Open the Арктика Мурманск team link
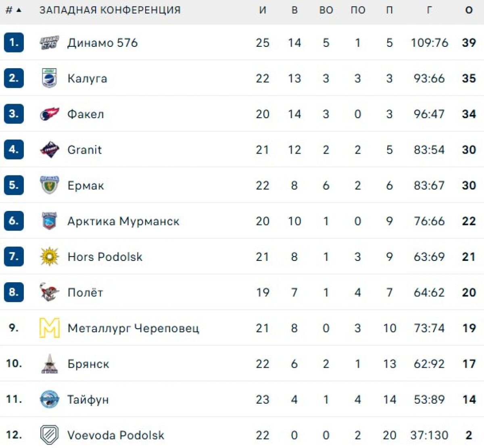Screen dimensions: 484x448 [123, 221]
